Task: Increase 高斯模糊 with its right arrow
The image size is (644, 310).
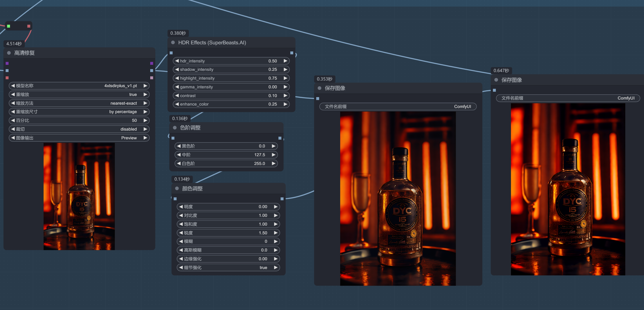Action: [x=276, y=250]
